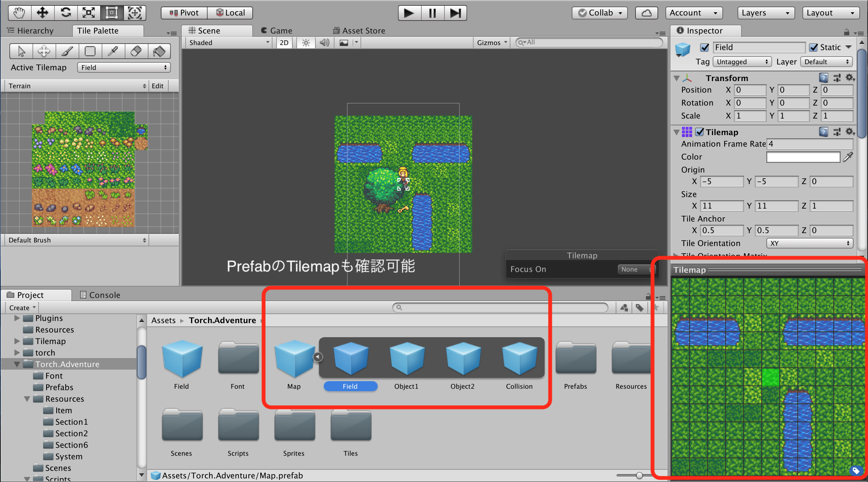Open the Default Brush dropdown
868x482 pixels.
pyautogui.click(x=77, y=240)
